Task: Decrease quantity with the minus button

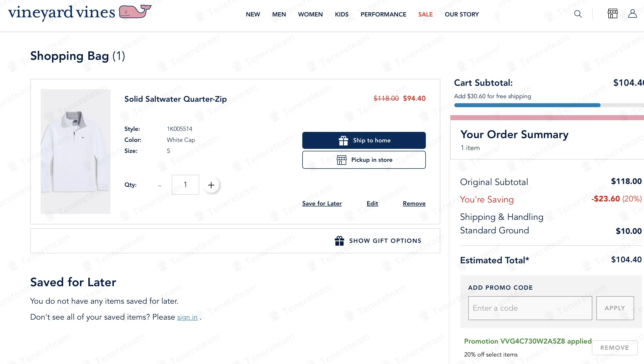Action: pyautogui.click(x=160, y=185)
